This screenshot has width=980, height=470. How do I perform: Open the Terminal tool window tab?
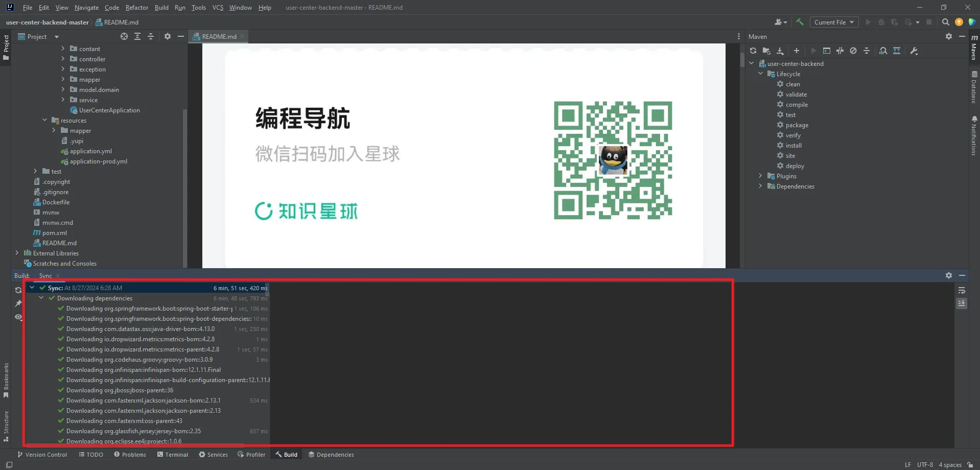(173, 454)
